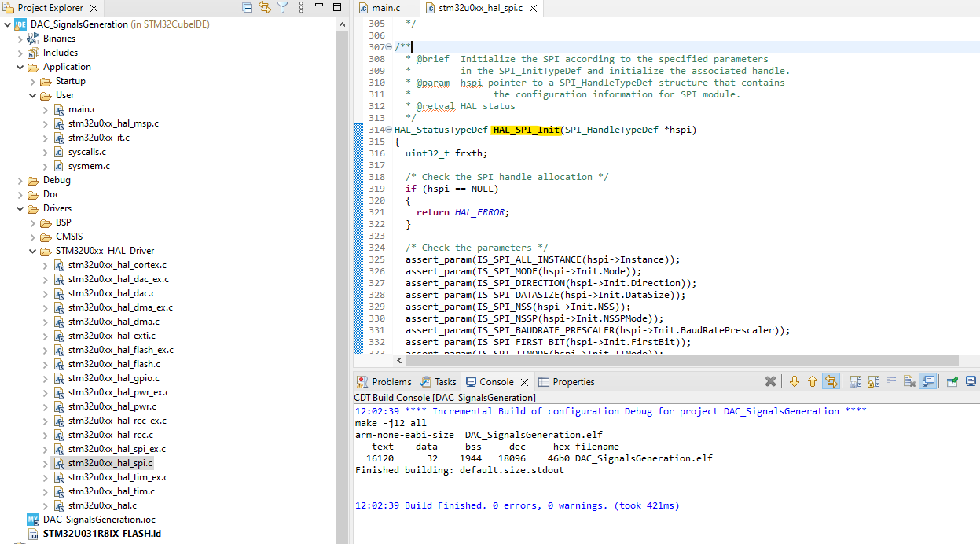980x544 pixels.
Task: Click the Display Selected Console icon
Action: [x=928, y=381]
